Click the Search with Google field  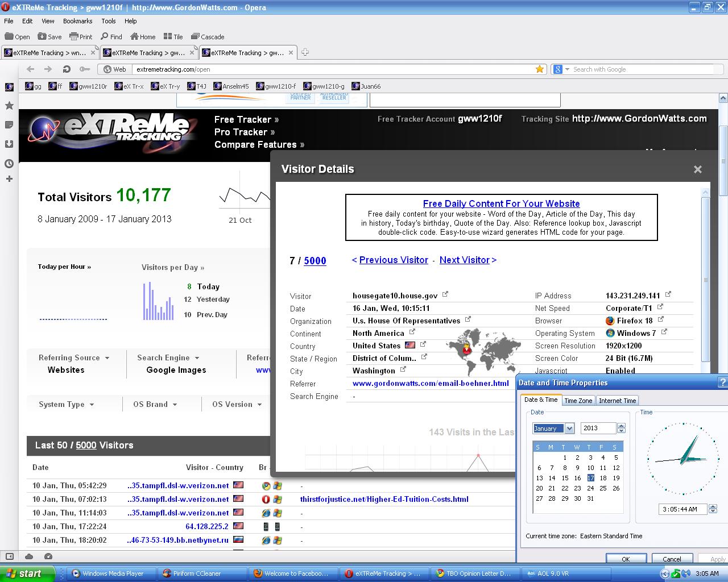click(x=642, y=69)
